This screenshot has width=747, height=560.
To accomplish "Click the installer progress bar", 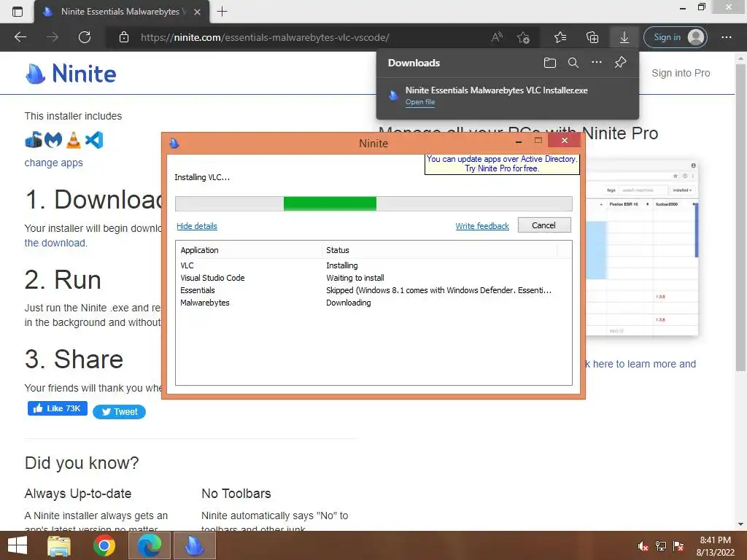I will (373, 203).
